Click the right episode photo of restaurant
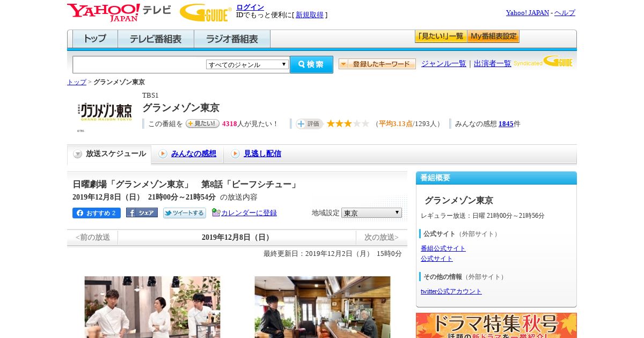The height and width of the screenshot is (338, 644). 323,307
